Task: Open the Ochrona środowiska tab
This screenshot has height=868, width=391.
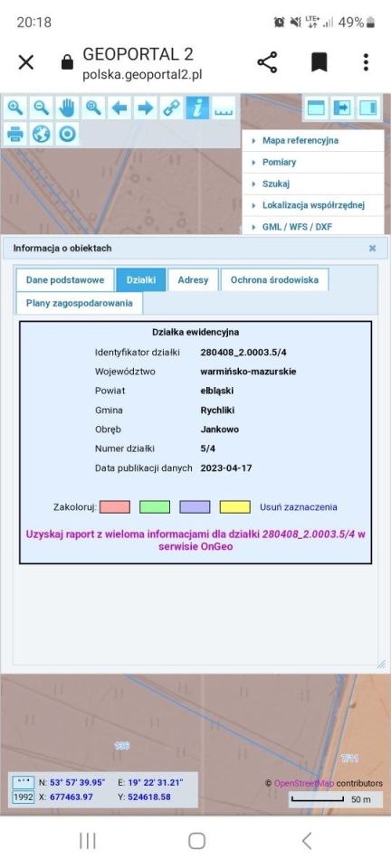Action: point(275,280)
